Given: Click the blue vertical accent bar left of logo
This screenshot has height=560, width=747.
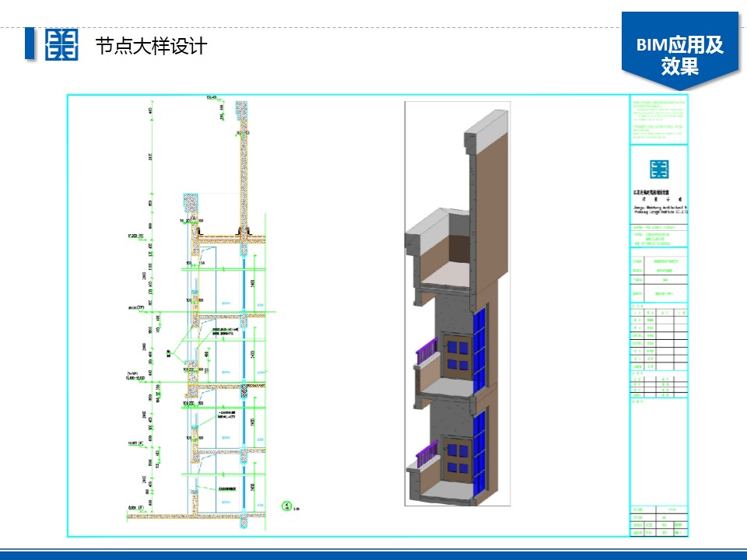Looking at the screenshot, I should (30, 44).
